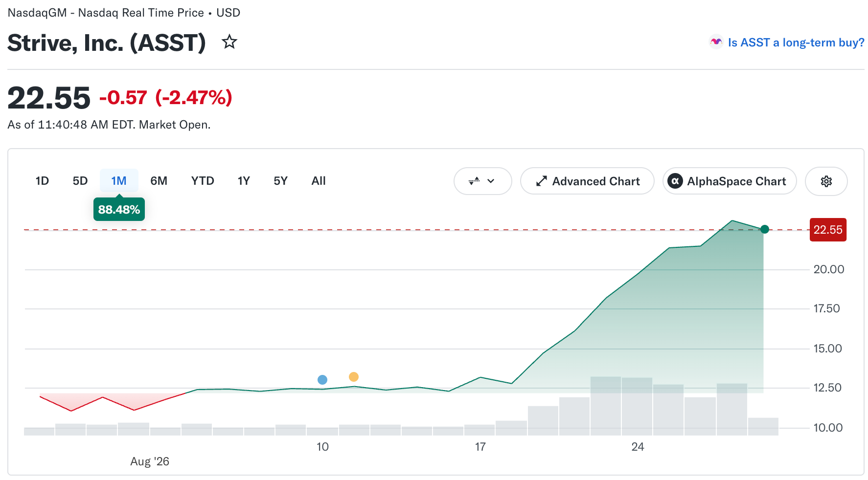Click the AlphaSpace logo icon

675,181
